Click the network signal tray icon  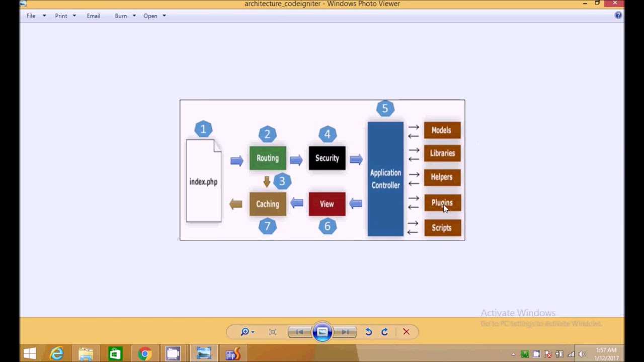(571, 354)
